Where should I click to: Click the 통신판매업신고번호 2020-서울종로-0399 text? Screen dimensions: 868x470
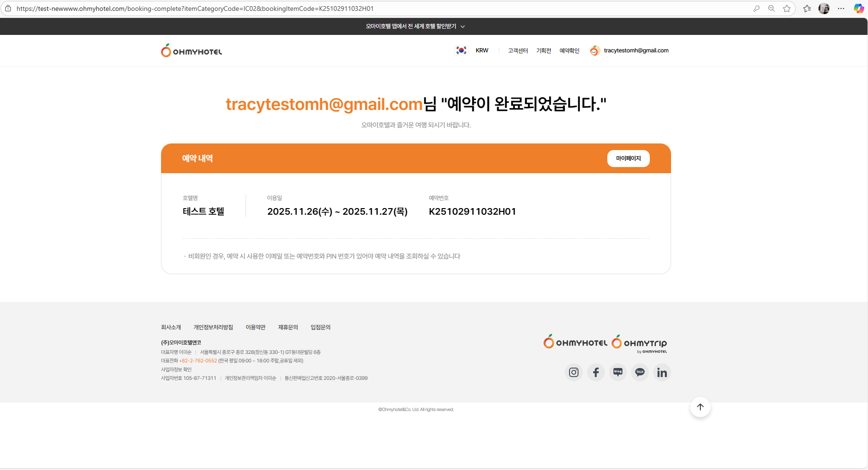pos(326,378)
